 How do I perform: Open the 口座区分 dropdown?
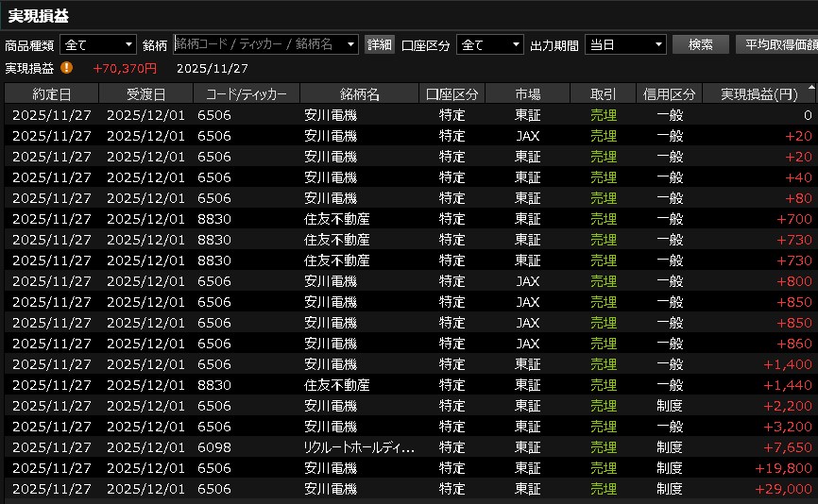coord(489,44)
